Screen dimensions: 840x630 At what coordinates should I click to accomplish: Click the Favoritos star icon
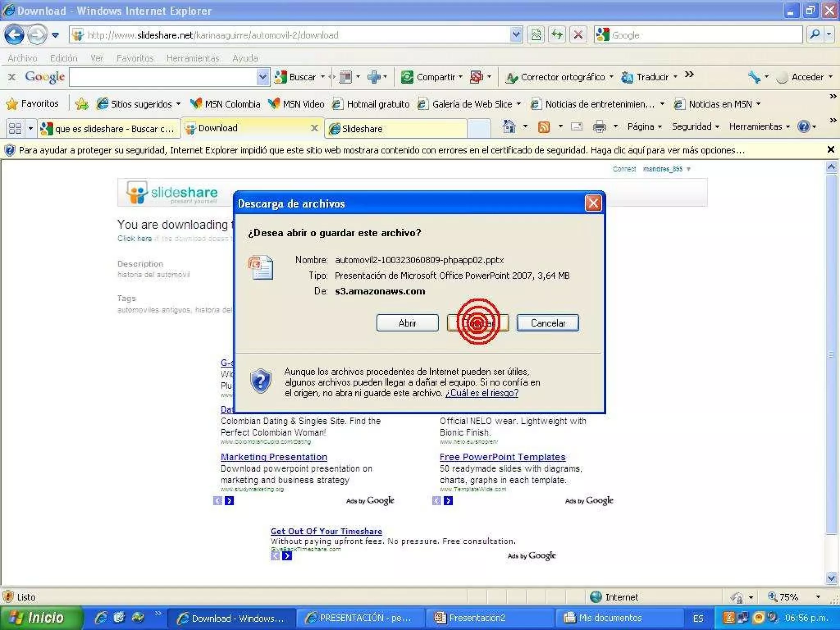tap(12, 104)
